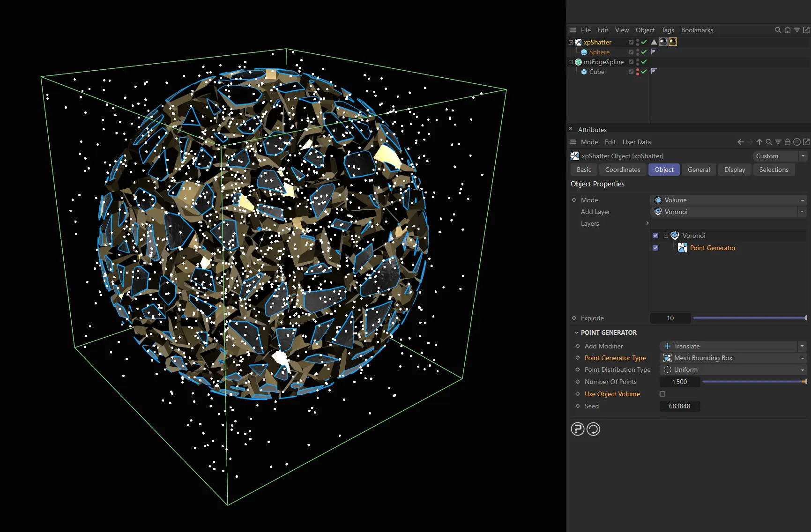Switch to the Coordinates tab
Screen dimensions: 811x532
tap(622, 170)
